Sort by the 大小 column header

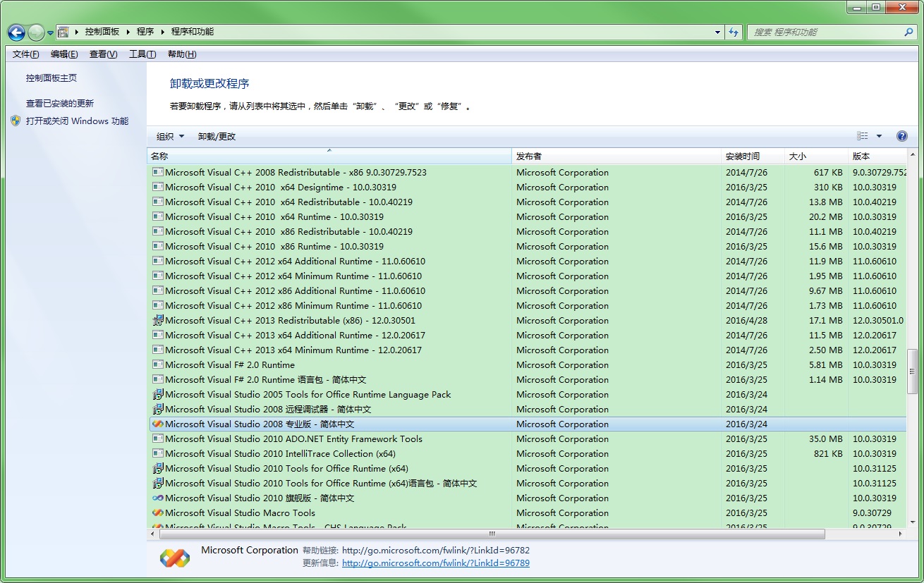pyautogui.click(x=816, y=157)
